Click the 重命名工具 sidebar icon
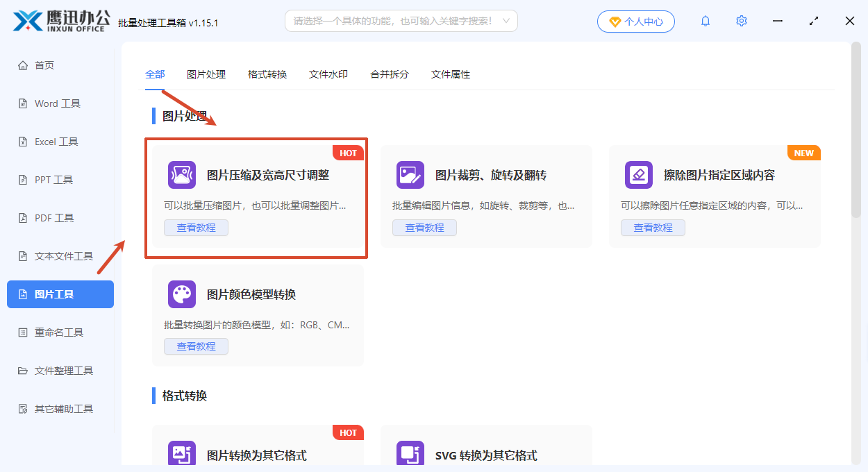 (x=22, y=332)
